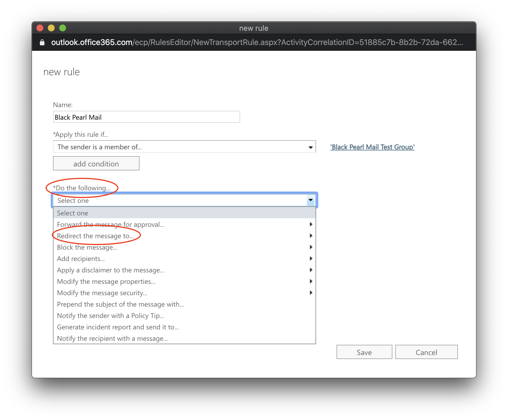Screen dimensions: 508x420
Task: Click the outlook.office365.com URL in the address bar
Action: (x=257, y=42)
